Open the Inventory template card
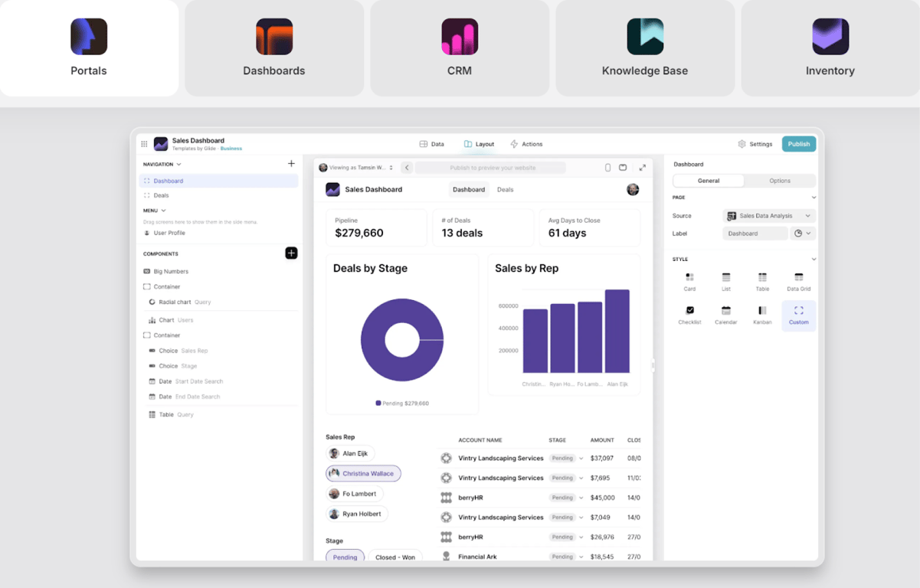 click(830, 48)
